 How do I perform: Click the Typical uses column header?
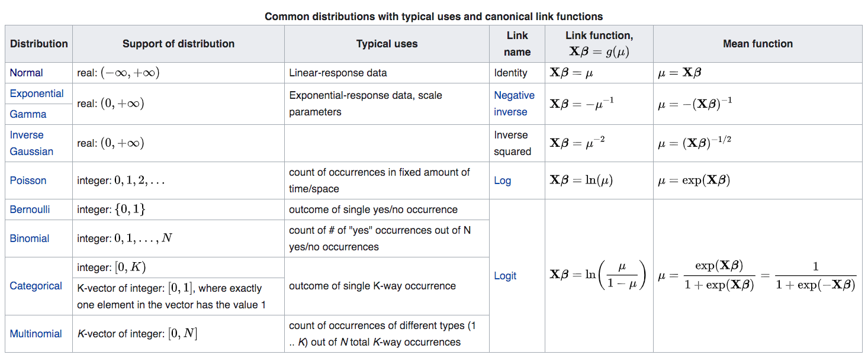click(x=387, y=44)
